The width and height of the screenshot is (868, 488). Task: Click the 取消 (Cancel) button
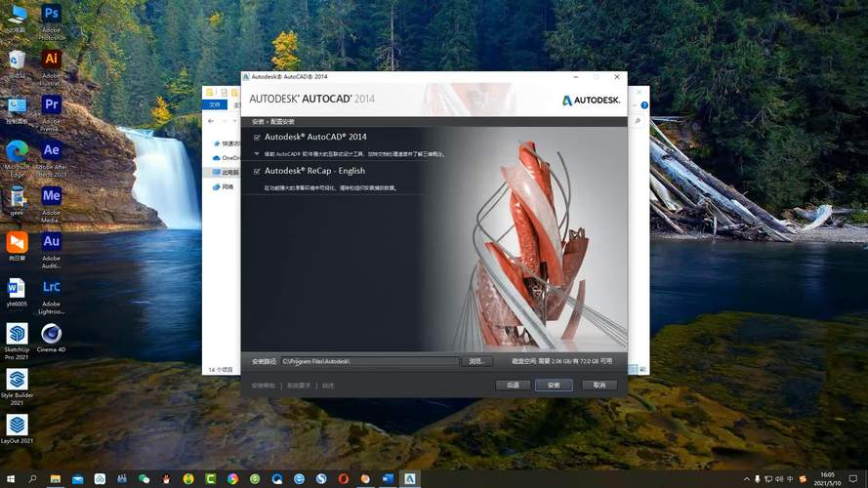[599, 386]
